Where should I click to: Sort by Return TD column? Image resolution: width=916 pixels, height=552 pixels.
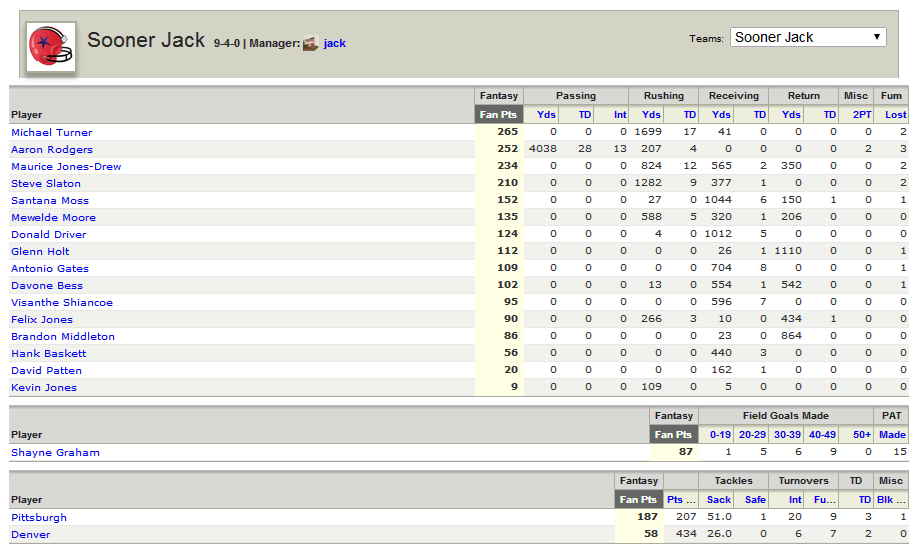[x=830, y=114]
